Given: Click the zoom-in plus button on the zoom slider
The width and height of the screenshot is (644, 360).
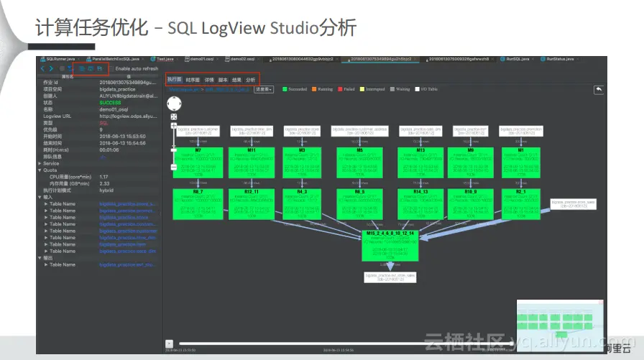Looking at the screenshot, I should point(174,126).
